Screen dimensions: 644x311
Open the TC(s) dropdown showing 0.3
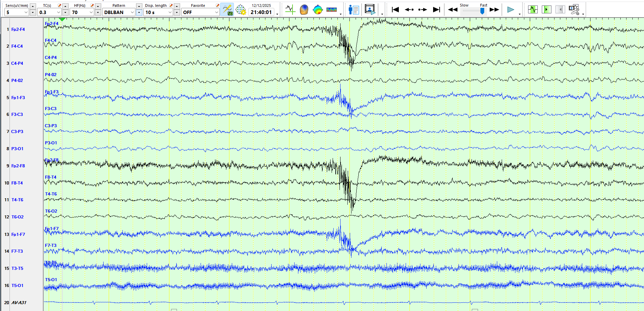(49, 12)
